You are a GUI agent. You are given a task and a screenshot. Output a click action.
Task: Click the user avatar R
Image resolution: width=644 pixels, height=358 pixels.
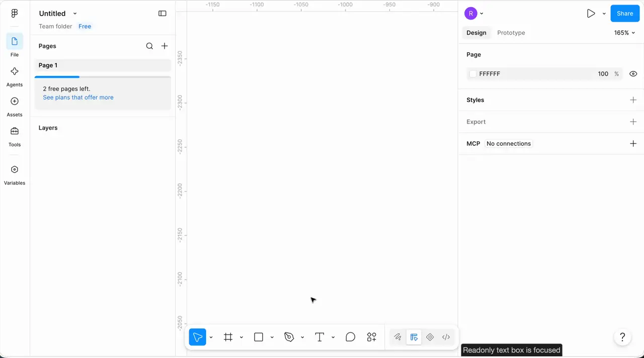pos(471,14)
